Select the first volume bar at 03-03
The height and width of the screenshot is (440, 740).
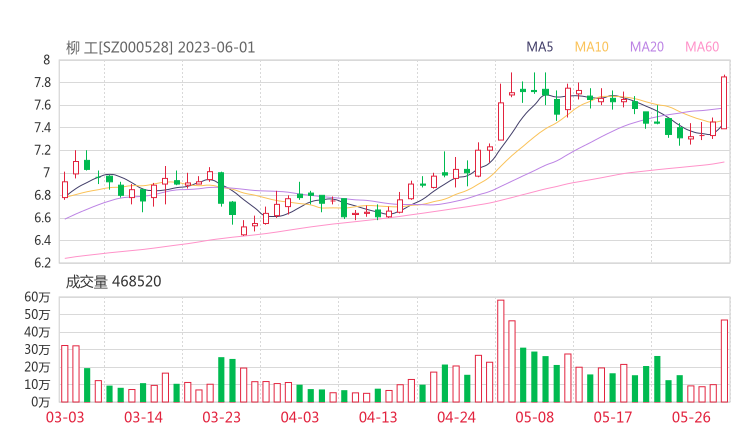(x=65, y=374)
